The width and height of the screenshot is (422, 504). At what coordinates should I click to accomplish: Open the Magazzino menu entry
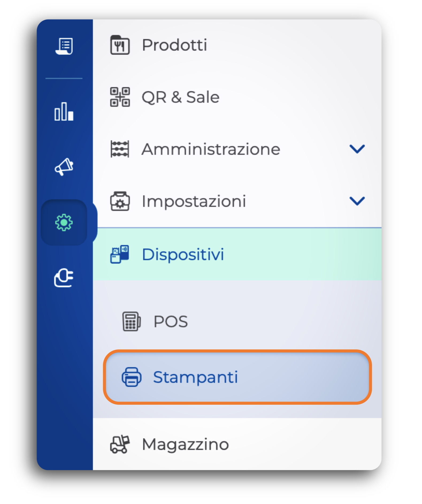(185, 444)
